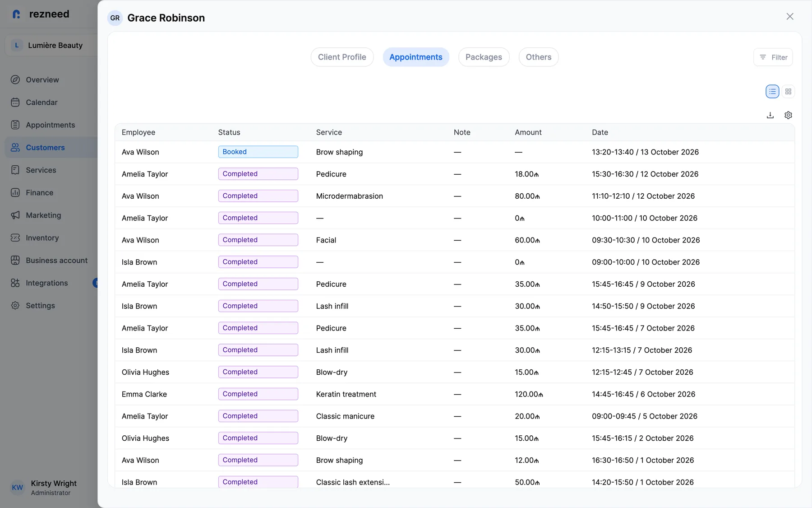Open the Filter button
Screen dimensions: 812x508
click(773, 57)
